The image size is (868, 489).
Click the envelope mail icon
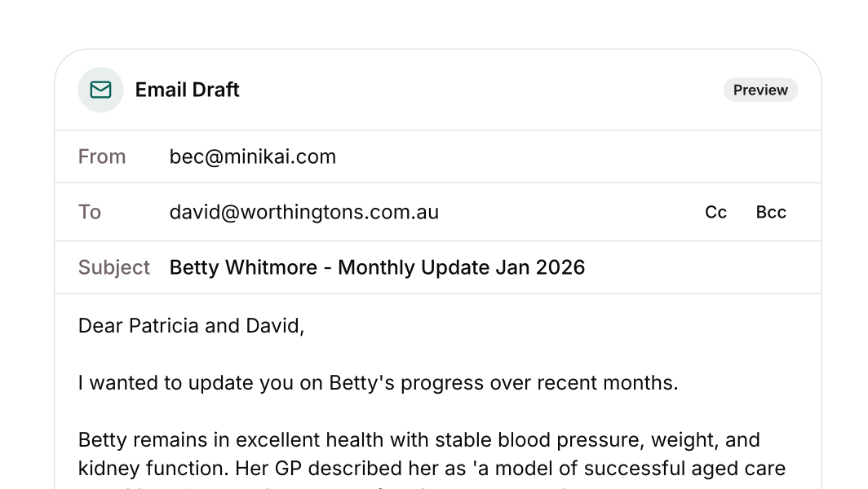pos(100,90)
